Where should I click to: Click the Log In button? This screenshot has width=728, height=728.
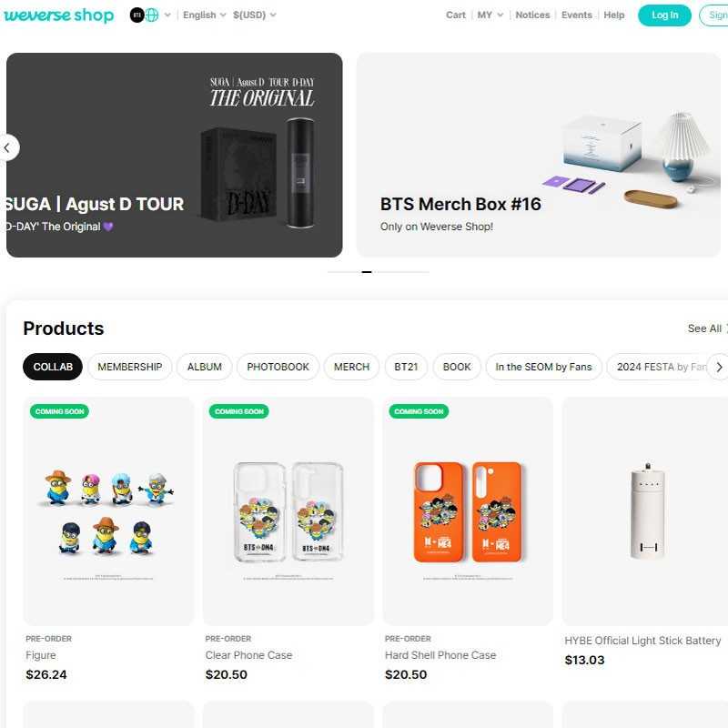click(665, 15)
